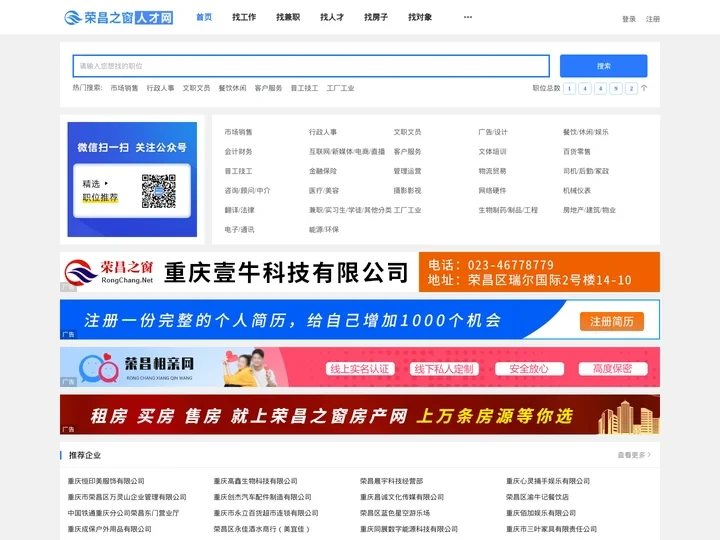Click 安全放心 tag on dating banner
This screenshot has width=720, height=540.
[529, 369]
